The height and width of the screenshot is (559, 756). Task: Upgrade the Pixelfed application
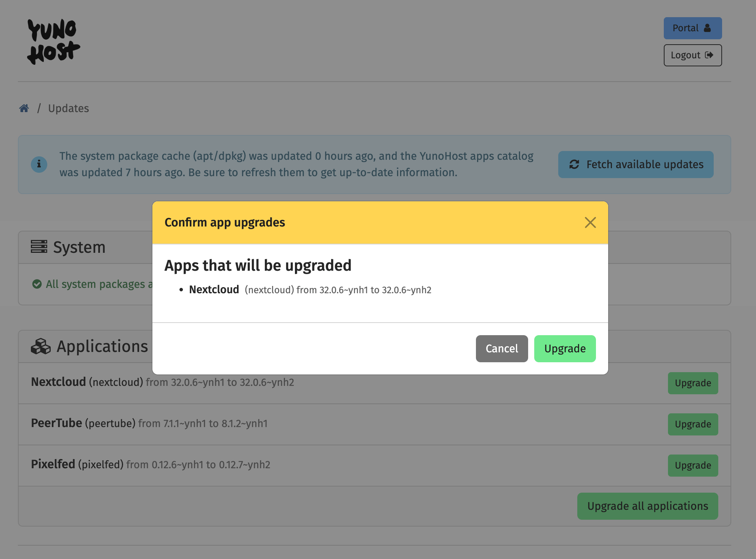pos(693,465)
